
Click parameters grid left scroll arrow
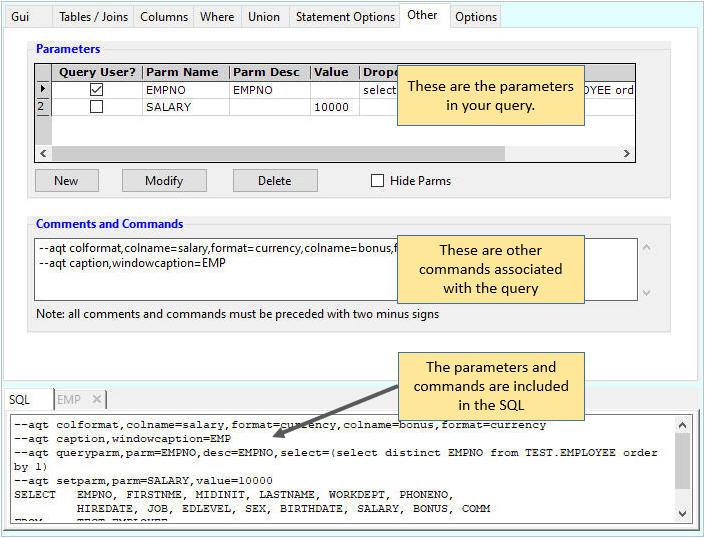[44, 153]
